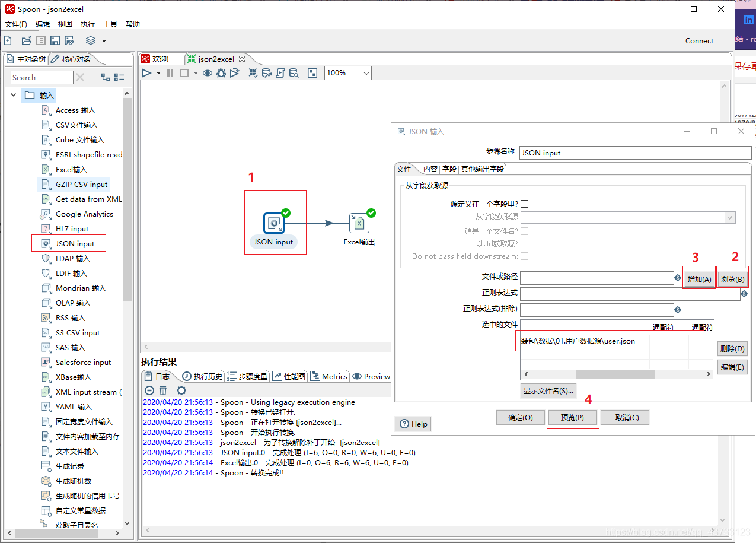Pause the running transformation

coord(170,73)
